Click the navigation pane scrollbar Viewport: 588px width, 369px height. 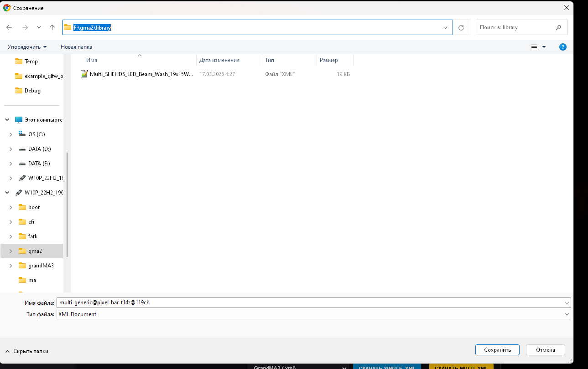click(68, 205)
